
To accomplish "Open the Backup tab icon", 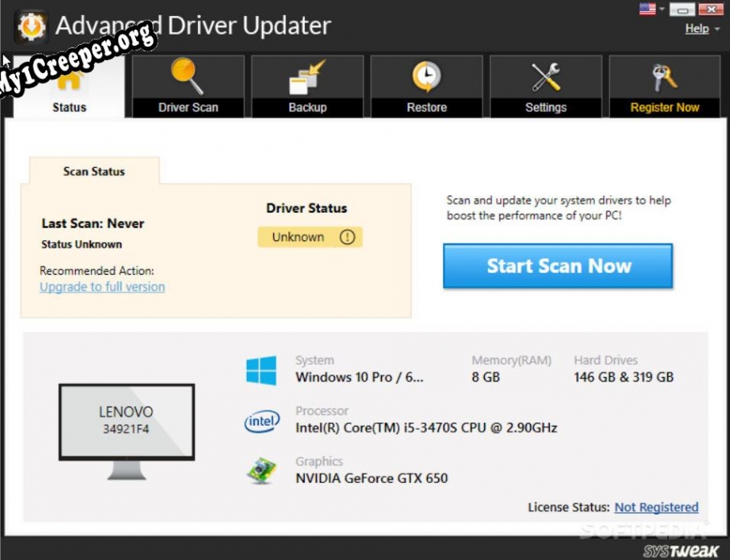I will pos(307,77).
